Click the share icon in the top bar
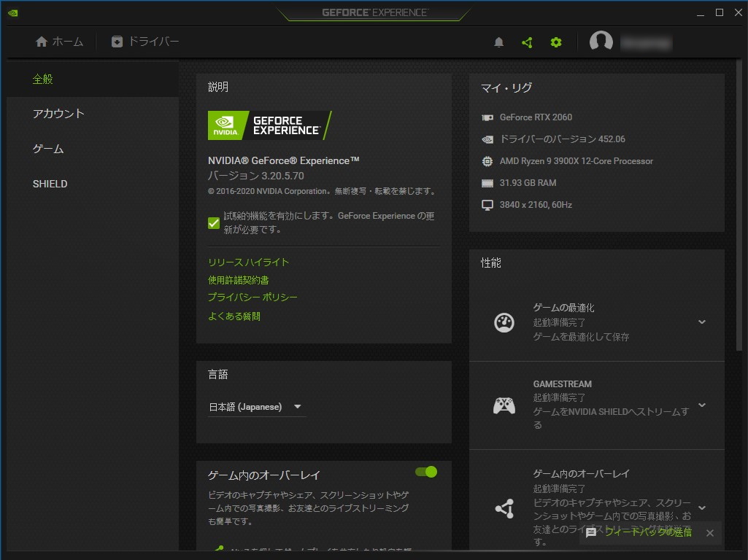 click(527, 42)
